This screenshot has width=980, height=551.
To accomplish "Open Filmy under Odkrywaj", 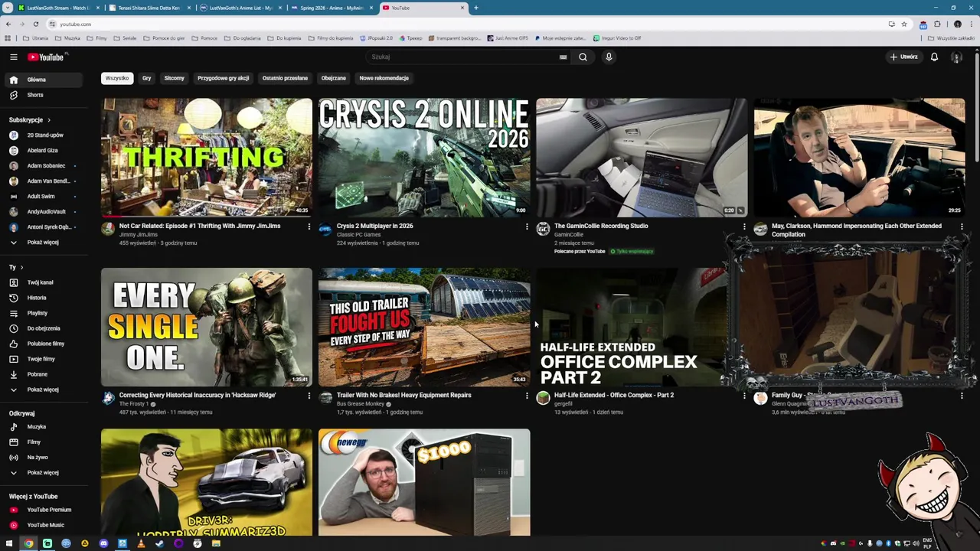I will [x=44, y=442].
